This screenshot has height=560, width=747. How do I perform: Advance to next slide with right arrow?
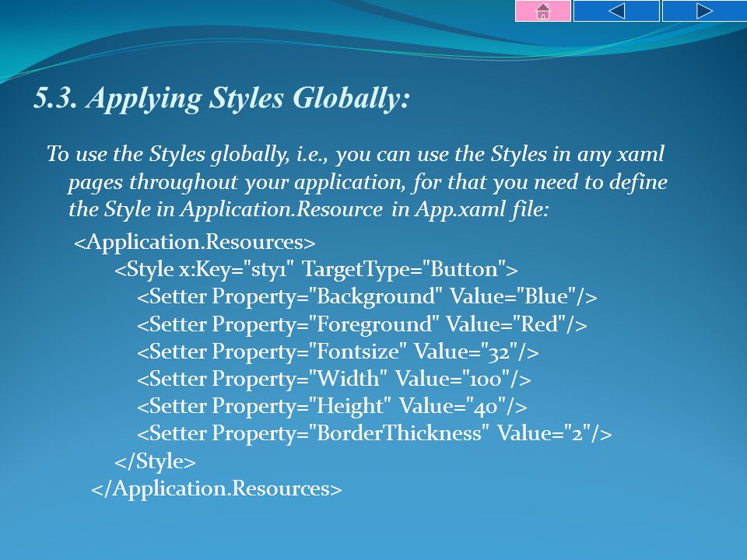705,11
